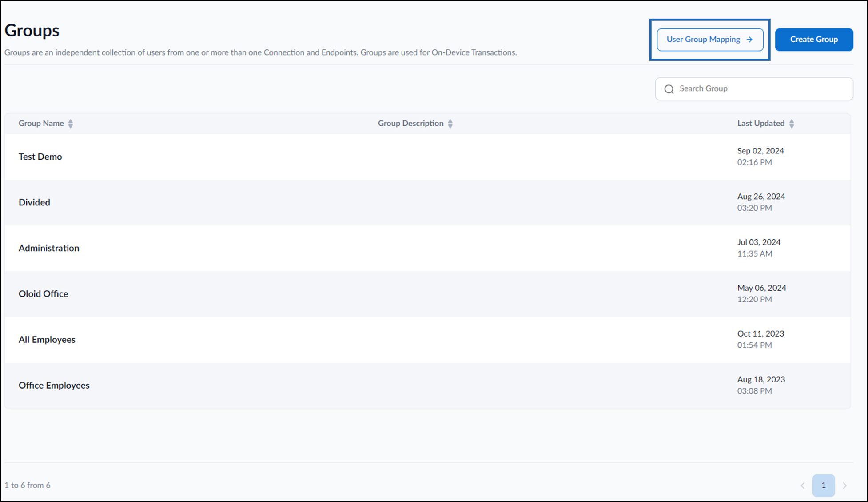This screenshot has height=502, width=868.
Task: Click the Group Name column header
Action: [41, 124]
